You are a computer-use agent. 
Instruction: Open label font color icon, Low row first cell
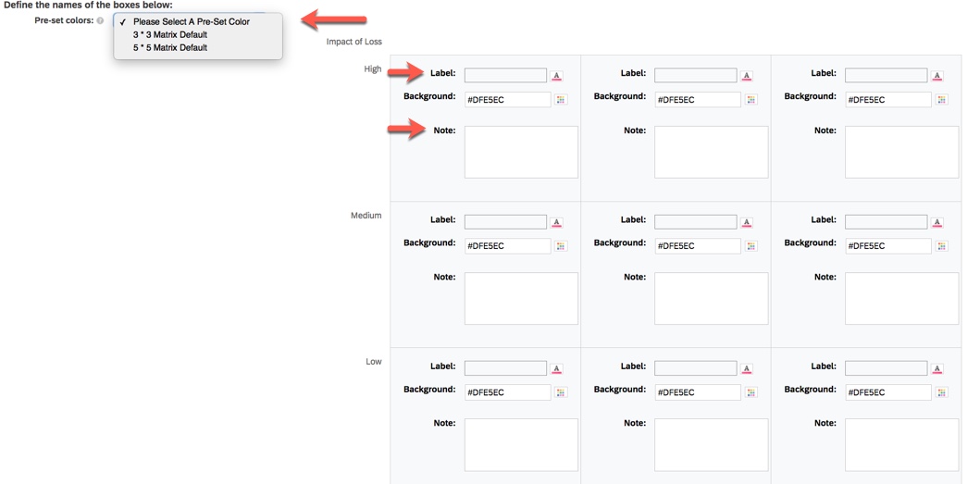coord(557,369)
